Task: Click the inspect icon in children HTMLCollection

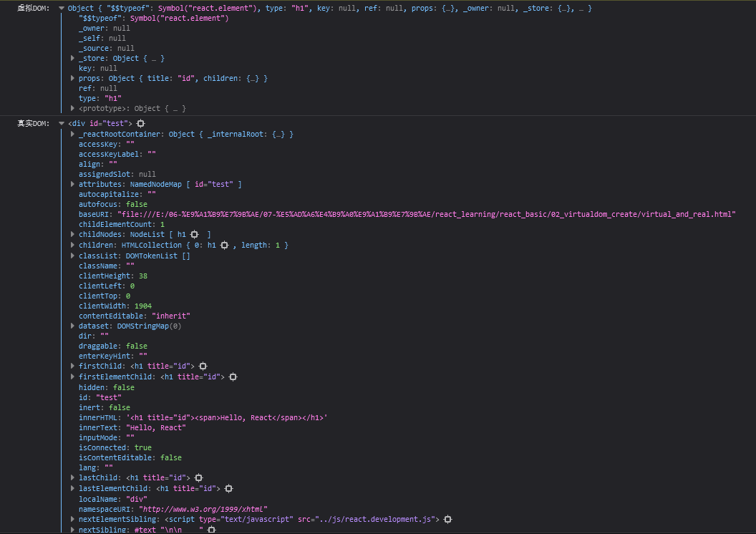Action: click(225, 245)
